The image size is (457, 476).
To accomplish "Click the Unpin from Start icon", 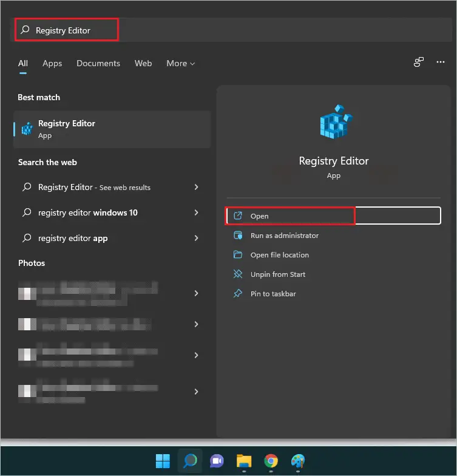I will tap(238, 274).
